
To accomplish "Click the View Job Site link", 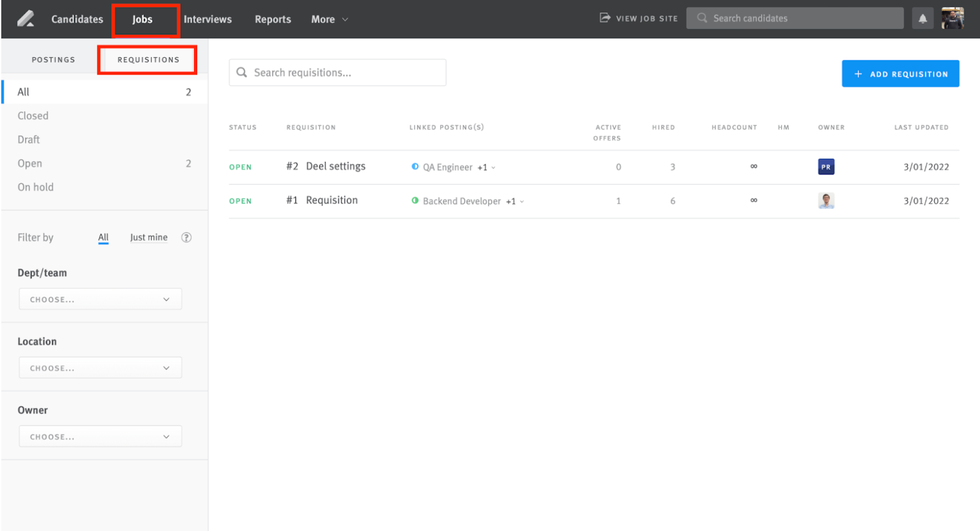I will pyautogui.click(x=639, y=18).
